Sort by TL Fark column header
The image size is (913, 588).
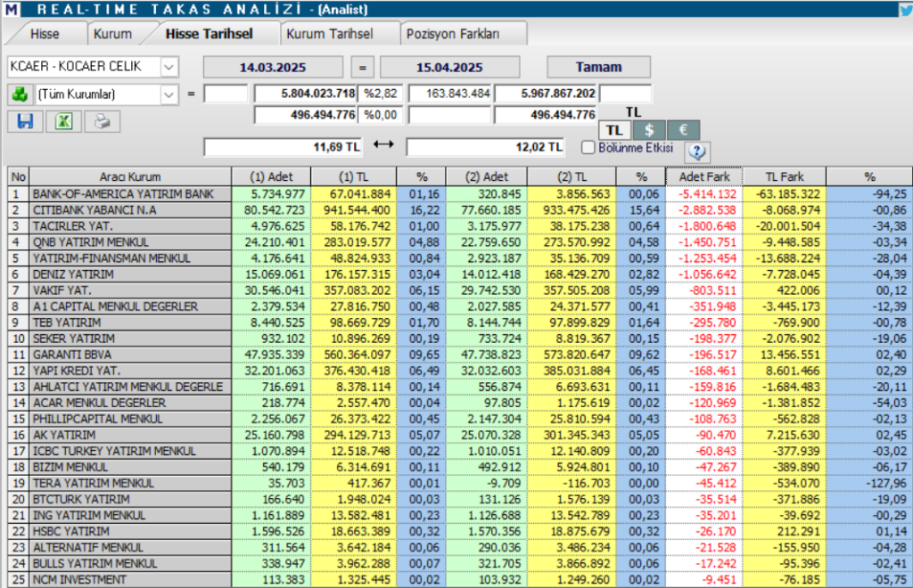785,176
